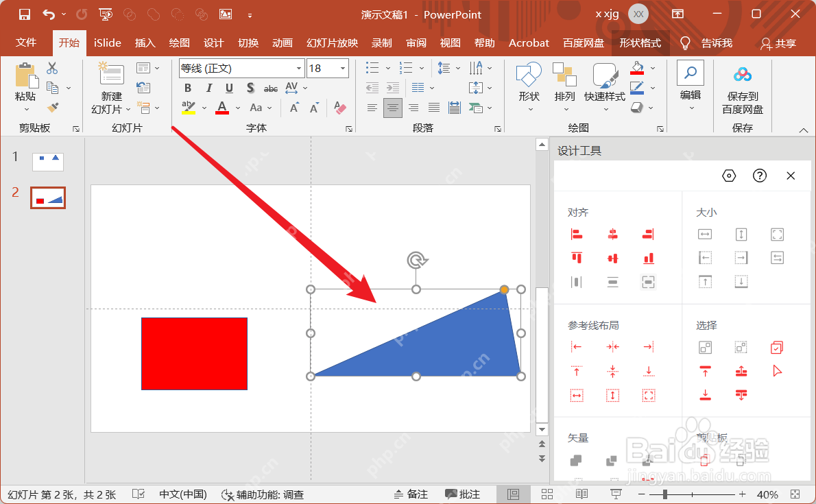Switch to the 插入 tab
Image resolution: width=816 pixels, height=504 pixels.
145,43
